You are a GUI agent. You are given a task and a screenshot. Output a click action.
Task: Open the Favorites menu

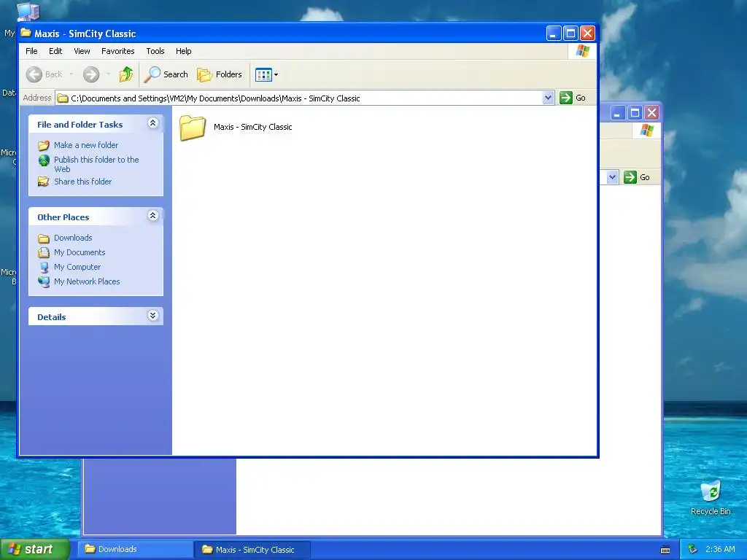click(117, 51)
